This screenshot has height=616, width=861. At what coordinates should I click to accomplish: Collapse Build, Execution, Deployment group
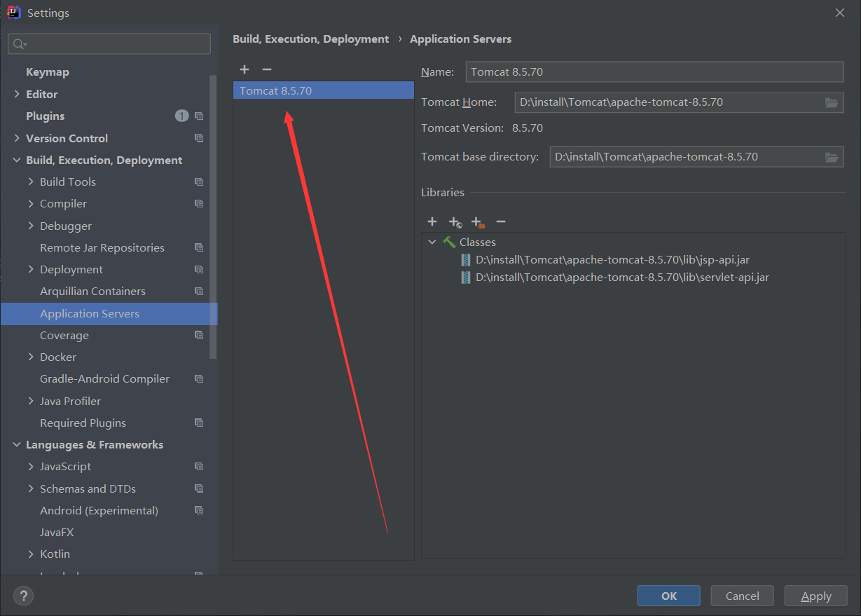pos(17,160)
